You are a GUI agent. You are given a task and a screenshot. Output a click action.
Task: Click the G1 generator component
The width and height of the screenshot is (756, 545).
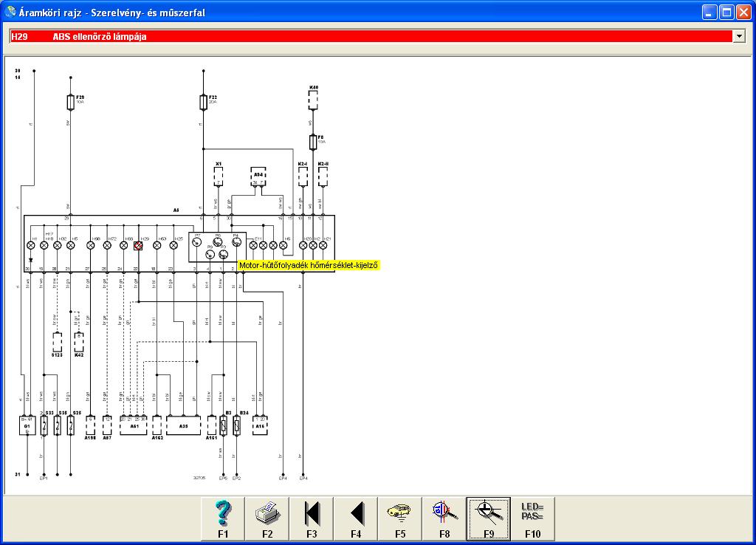tap(27, 426)
